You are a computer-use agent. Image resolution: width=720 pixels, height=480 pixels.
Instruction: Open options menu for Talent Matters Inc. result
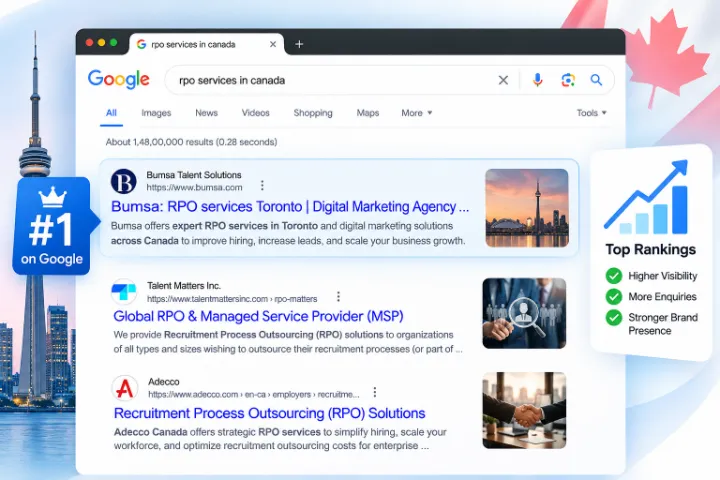point(338,297)
